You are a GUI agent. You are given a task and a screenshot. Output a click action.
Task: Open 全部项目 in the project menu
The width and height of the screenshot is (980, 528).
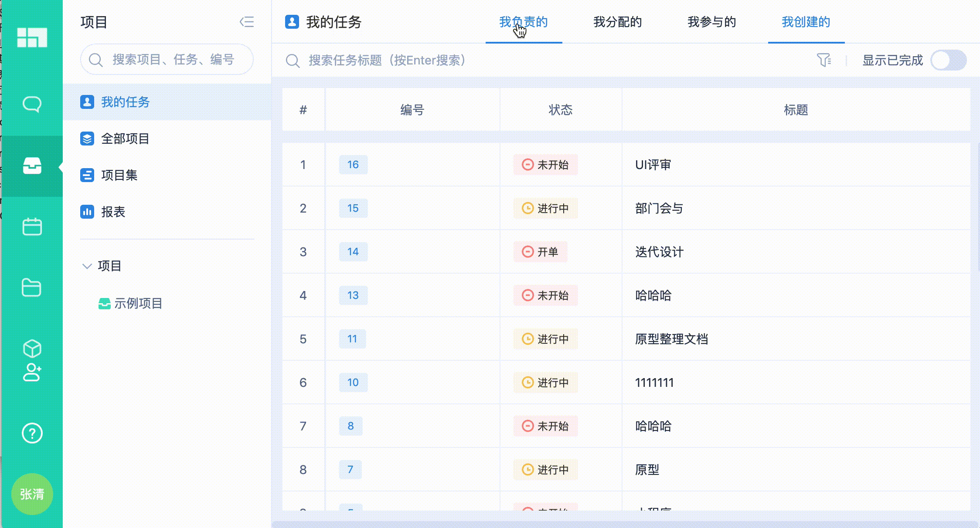[x=125, y=139]
